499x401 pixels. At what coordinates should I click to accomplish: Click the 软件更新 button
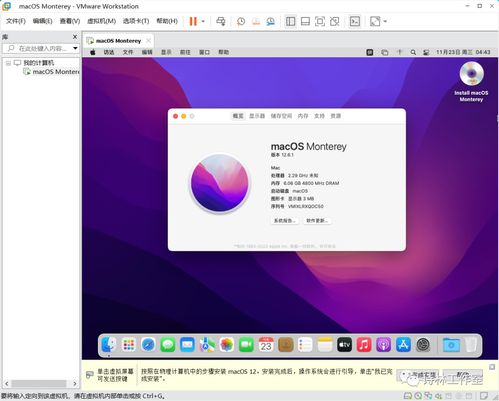(x=317, y=221)
